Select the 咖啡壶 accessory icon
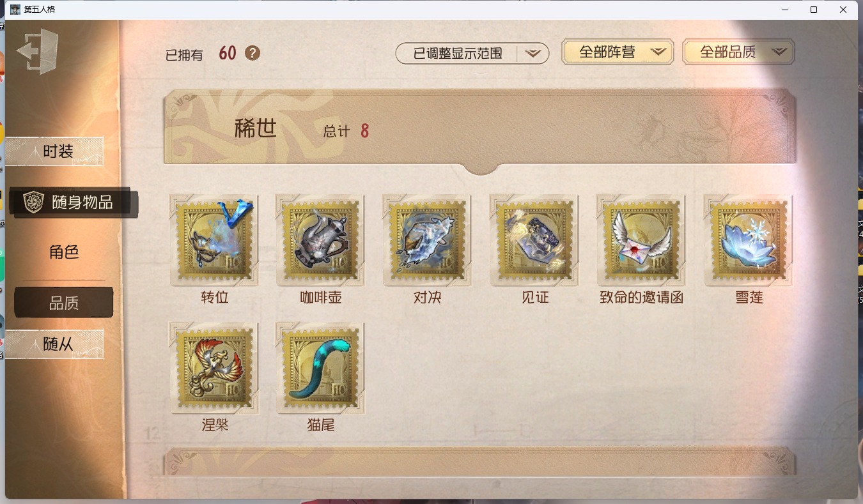 [321, 240]
